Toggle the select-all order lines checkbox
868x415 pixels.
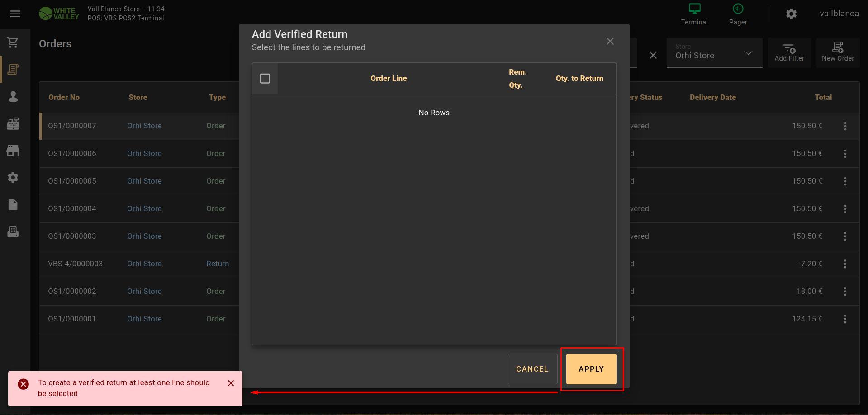[265, 79]
